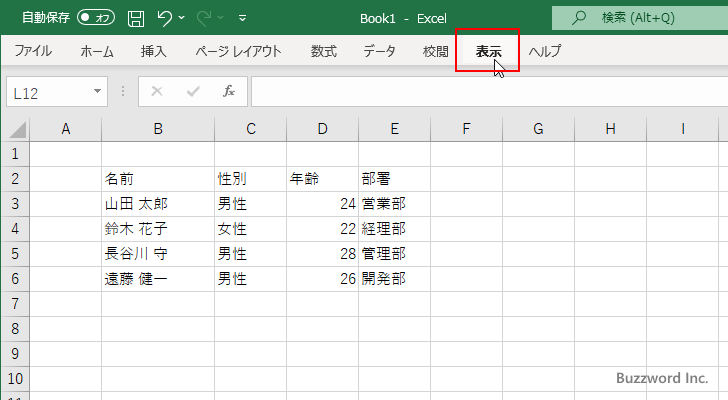Open the Redo history dropdown arrow

[x=221, y=18]
